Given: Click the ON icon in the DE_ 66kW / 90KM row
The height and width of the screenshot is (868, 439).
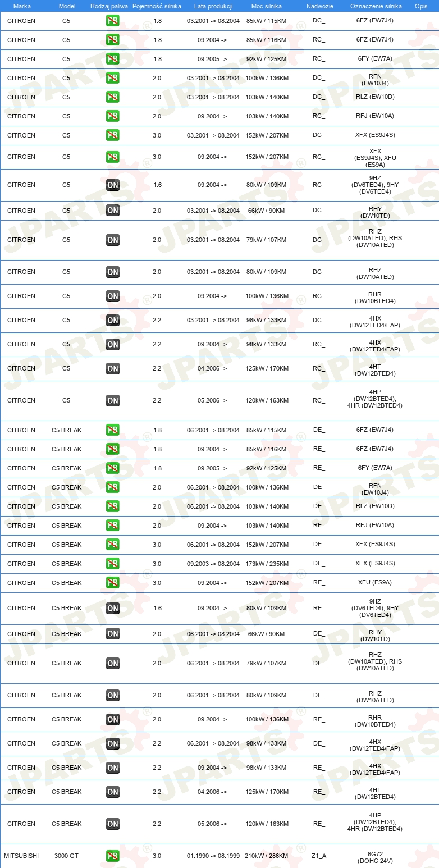Looking at the screenshot, I should [x=112, y=634].
